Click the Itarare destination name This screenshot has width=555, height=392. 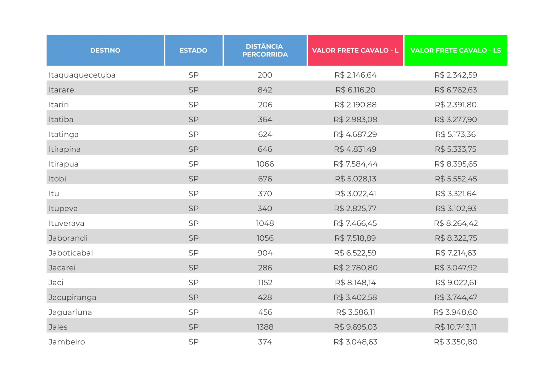tap(62, 90)
